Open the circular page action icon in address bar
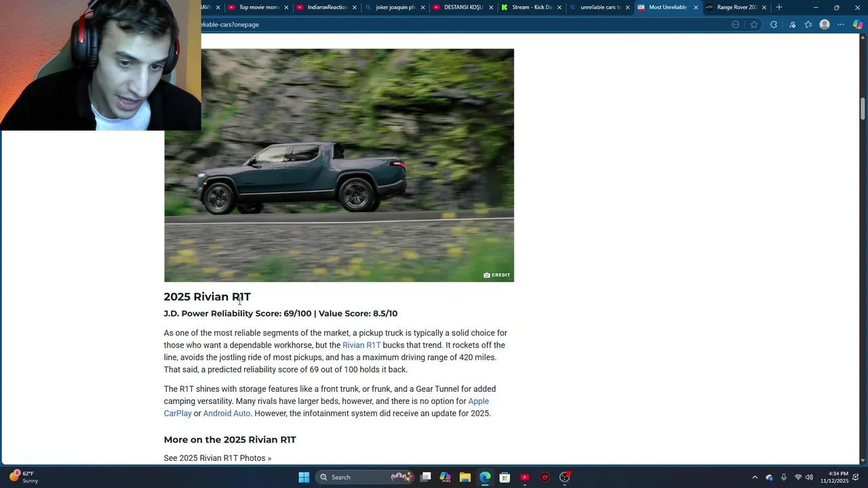The image size is (868, 488). tap(736, 24)
